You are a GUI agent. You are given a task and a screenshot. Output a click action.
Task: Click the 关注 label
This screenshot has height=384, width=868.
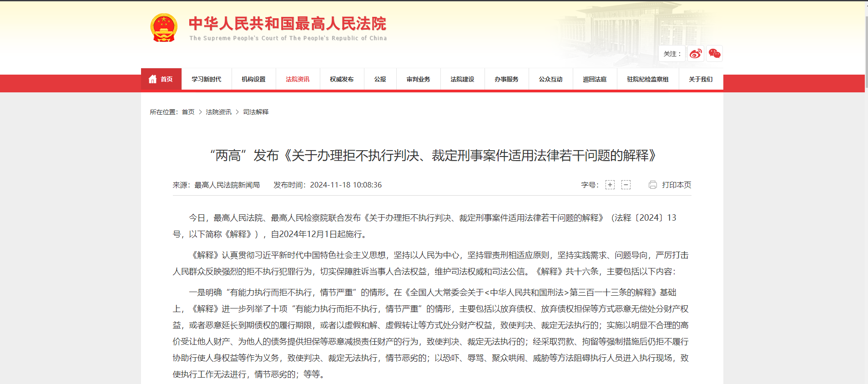coord(672,54)
